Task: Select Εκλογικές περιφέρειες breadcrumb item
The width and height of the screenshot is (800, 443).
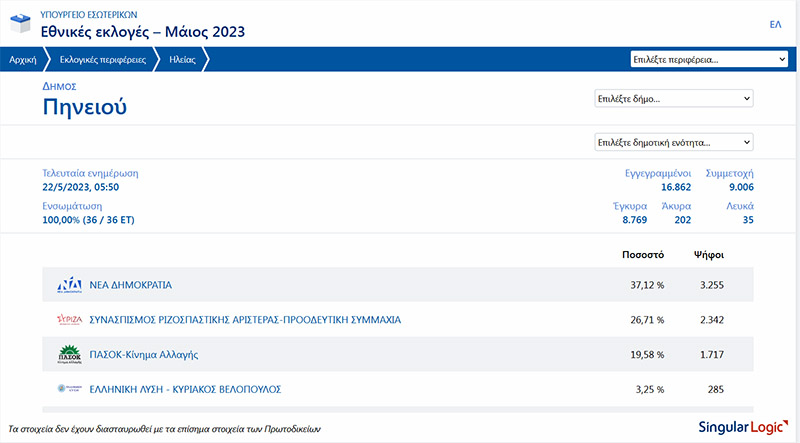Action: (x=96, y=60)
